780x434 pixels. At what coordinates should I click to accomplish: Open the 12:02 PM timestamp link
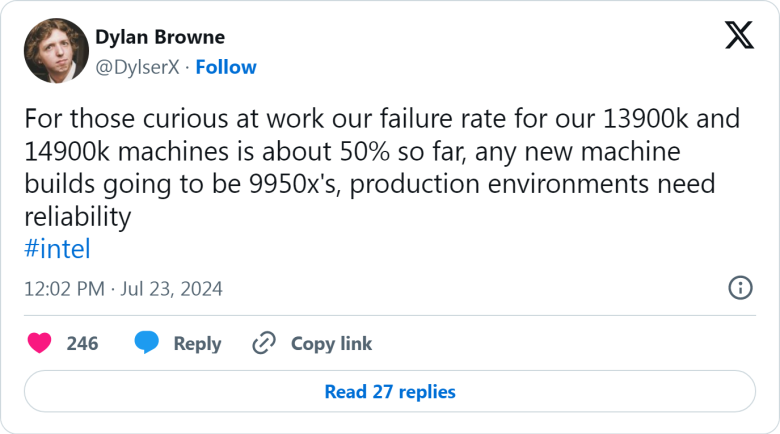(65, 289)
